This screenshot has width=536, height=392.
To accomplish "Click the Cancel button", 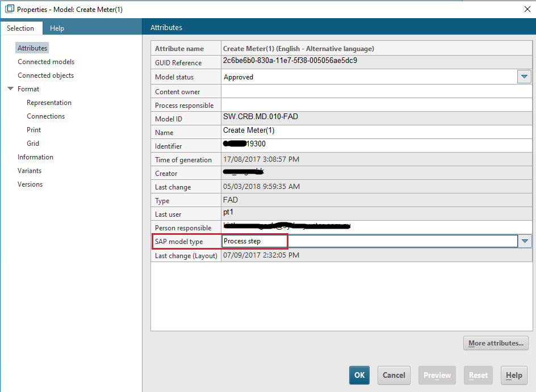I will click(x=393, y=375).
